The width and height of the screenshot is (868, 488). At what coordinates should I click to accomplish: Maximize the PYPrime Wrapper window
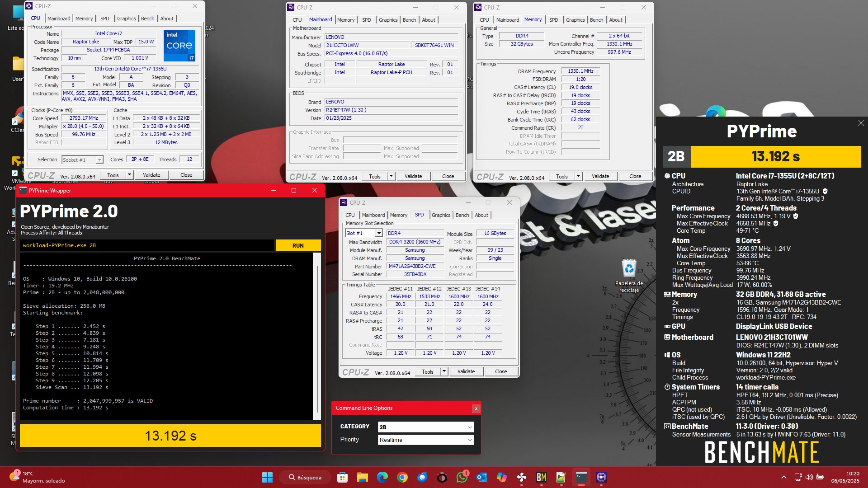pyautogui.click(x=294, y=190)
